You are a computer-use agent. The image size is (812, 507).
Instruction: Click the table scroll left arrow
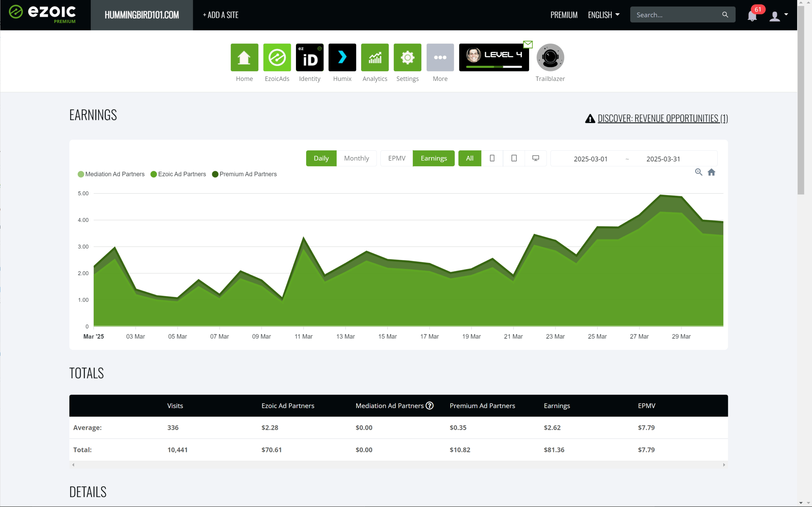click(73, 465)
